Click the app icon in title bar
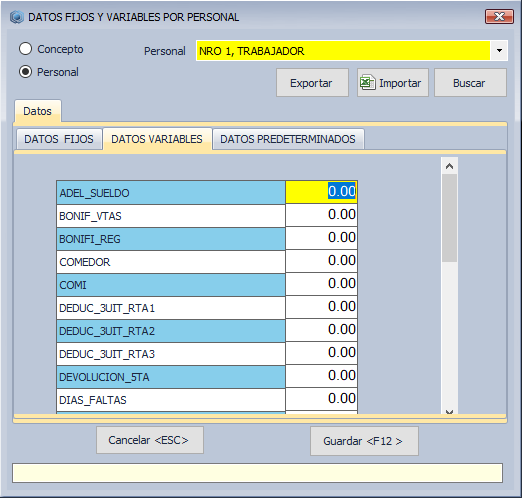This screenshot has height=498, width=522. [16, 17]
